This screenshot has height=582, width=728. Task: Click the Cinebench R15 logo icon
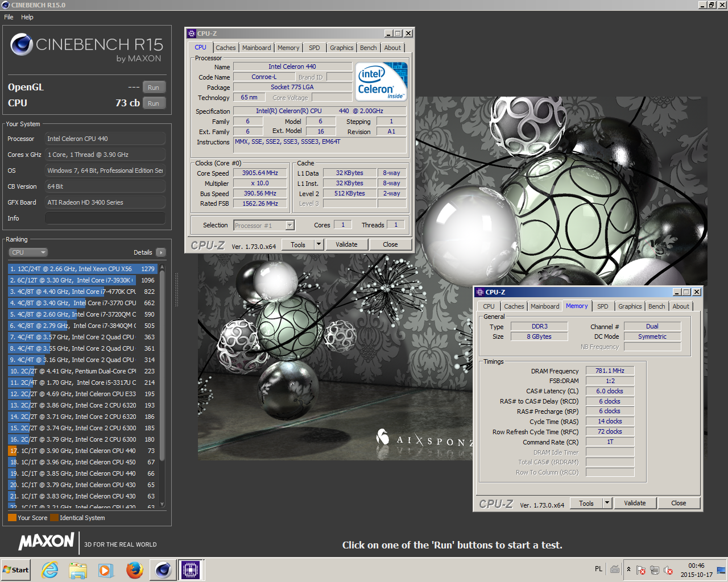point(22,44)
